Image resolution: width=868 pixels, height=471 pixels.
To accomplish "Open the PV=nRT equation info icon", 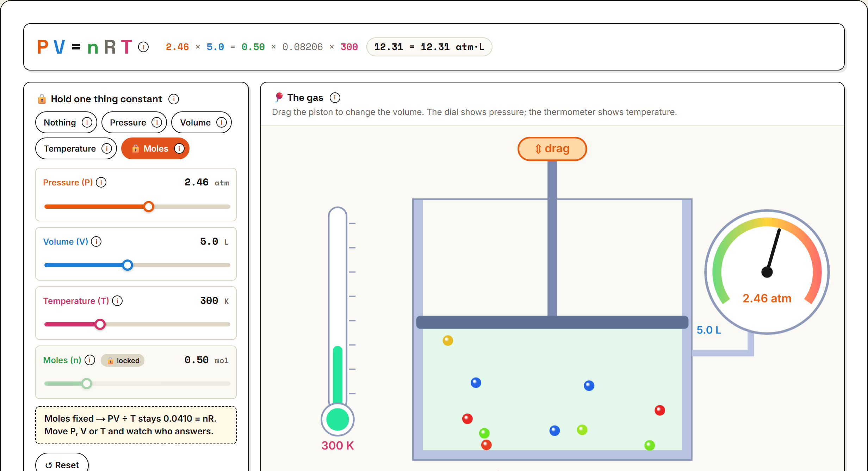I will tap(143, 47).
